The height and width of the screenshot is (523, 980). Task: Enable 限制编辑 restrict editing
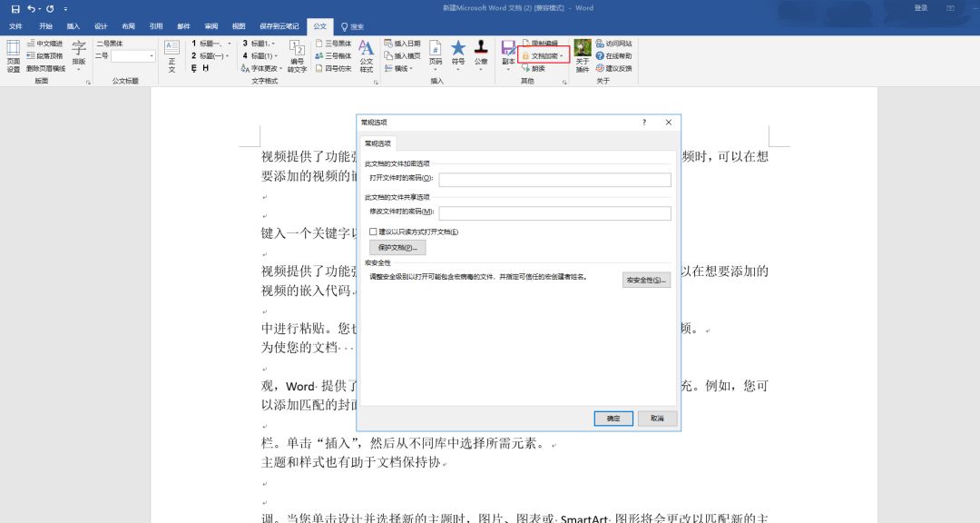[544, 42]
